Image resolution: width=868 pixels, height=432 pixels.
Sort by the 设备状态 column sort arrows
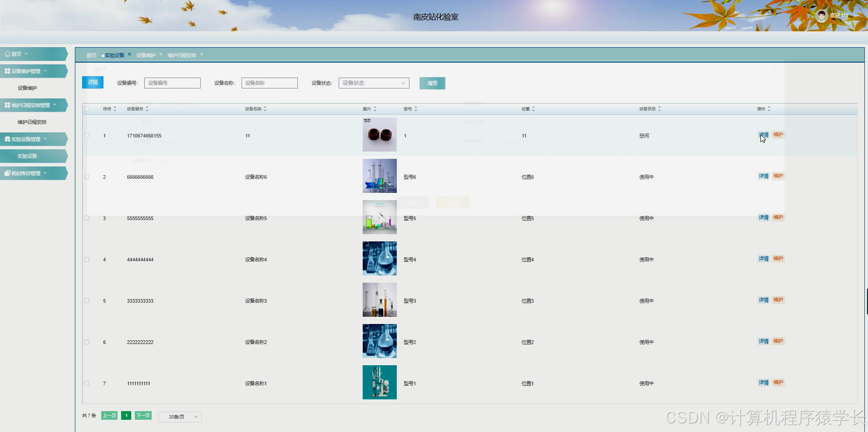tap(660, 109)
